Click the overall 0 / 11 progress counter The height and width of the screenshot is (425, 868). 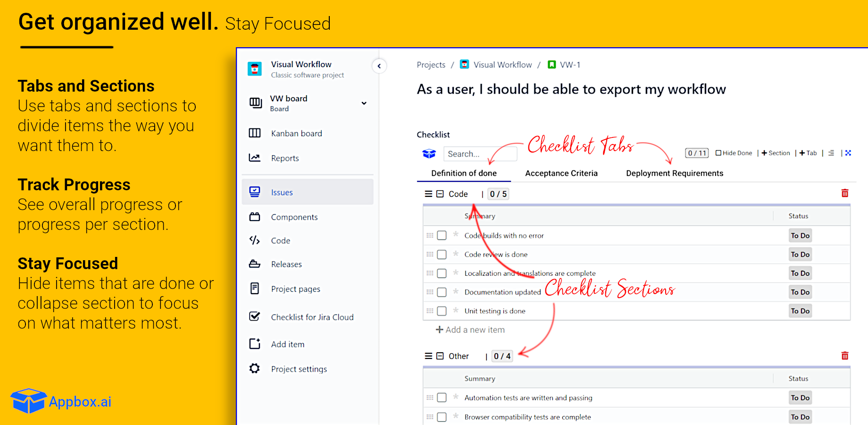click(697, 153)
